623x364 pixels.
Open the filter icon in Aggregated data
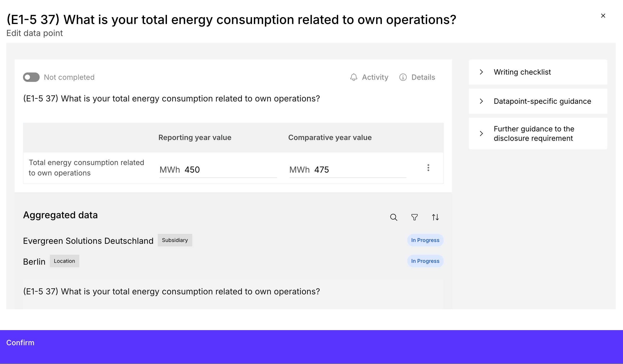pyautogui.click(x=414, y=217)
